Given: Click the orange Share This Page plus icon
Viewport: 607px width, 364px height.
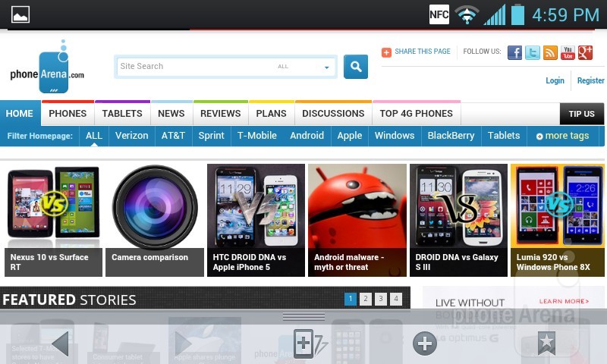Looking at the screenshot, I should tap(386, 52).
